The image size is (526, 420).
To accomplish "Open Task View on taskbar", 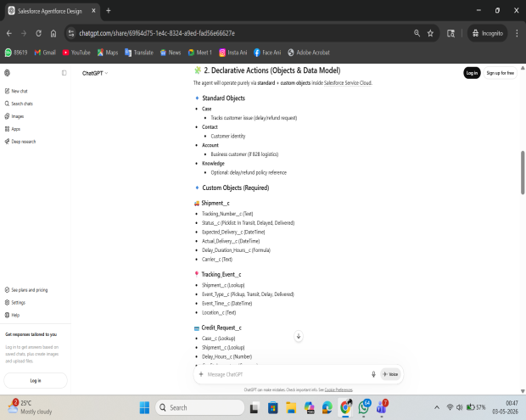I will coord(255,407).
